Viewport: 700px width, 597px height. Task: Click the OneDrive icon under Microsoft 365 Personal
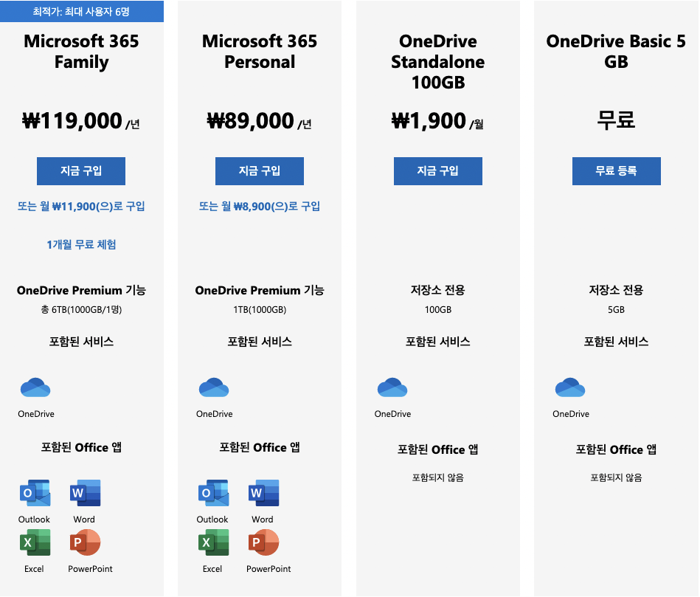(x=214, y=387)
